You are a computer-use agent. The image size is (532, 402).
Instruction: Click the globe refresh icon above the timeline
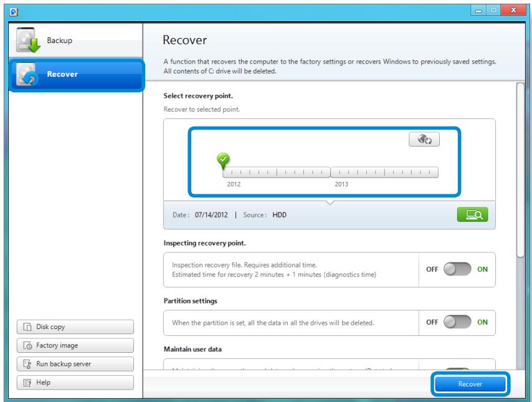424,140
